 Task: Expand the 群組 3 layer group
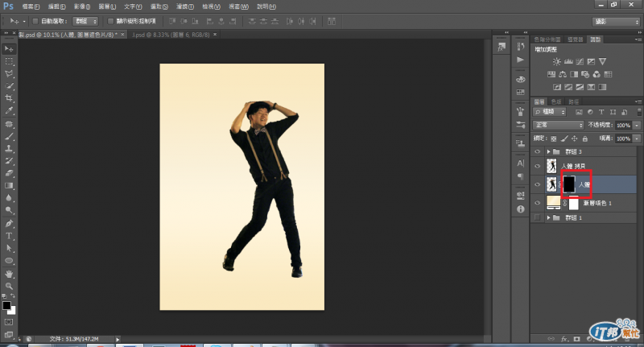[549, 151]
